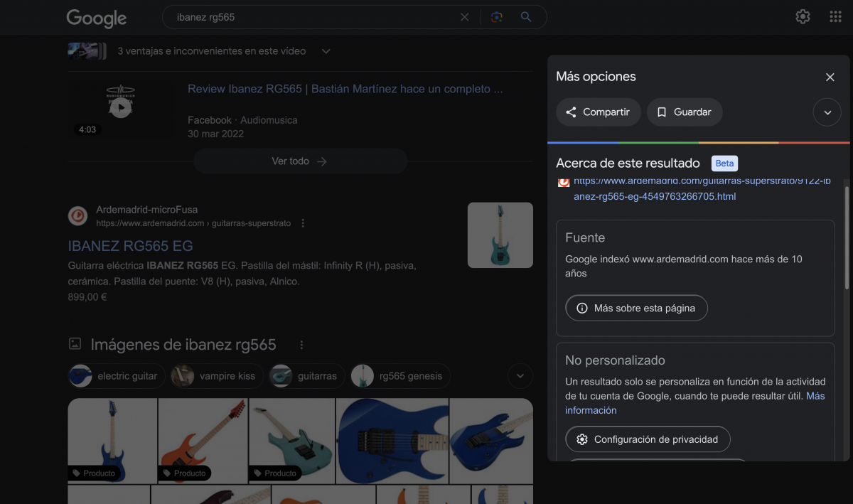Click the search magnifier icon
Image resolution: width=853 pixels, height=504 pixels.
coord(526,17)
